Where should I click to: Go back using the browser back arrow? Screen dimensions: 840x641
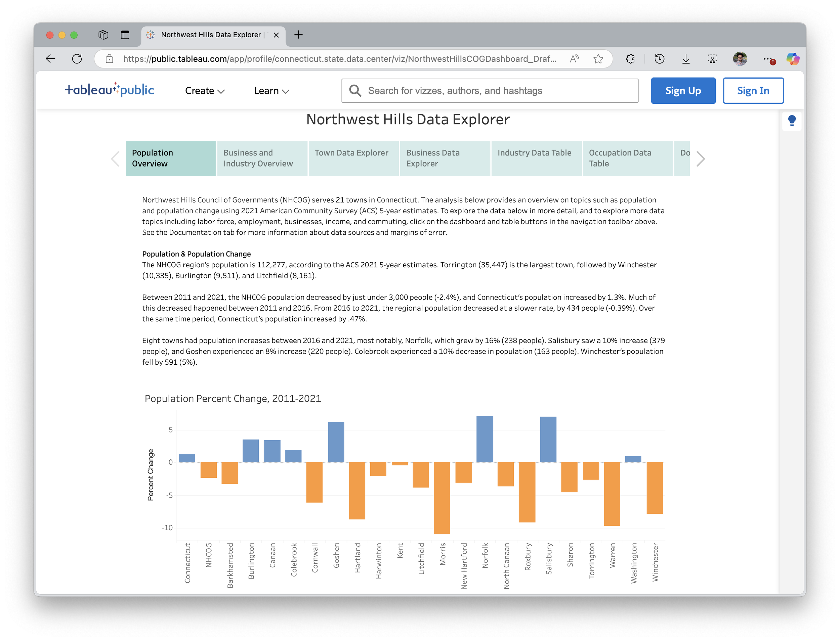pyautogui.click(x=51, y=59)
